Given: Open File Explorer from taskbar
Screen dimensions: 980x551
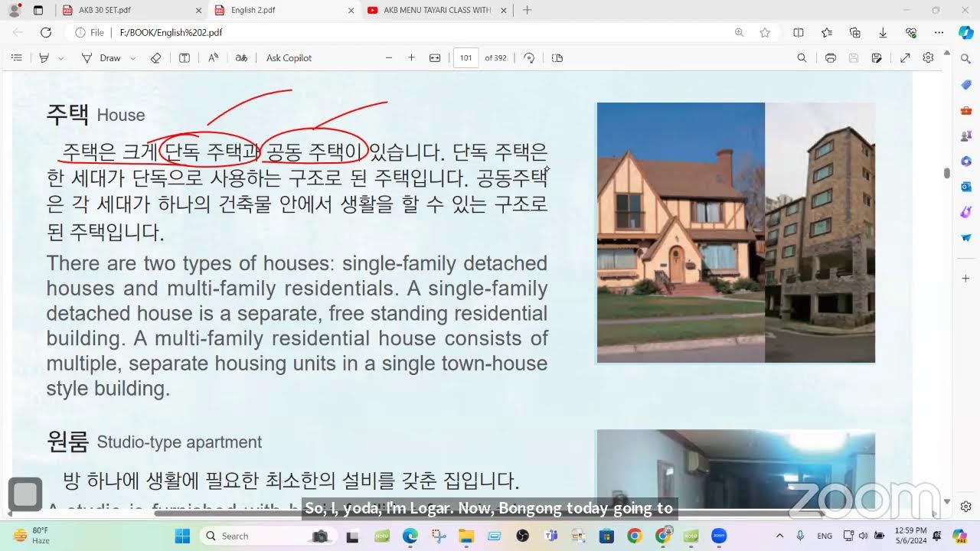Looking at the screenshot, I should click(x=466, y=536).
